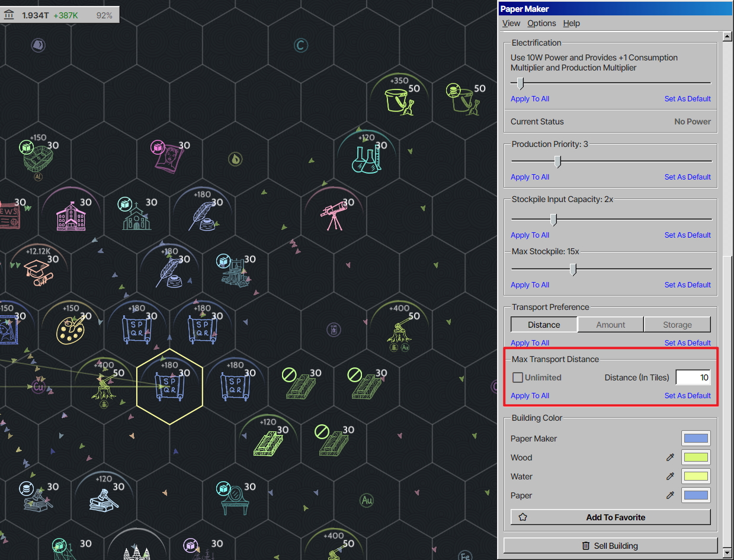
Task: Open the Paper Maker building color swatch
Action: 696,439
